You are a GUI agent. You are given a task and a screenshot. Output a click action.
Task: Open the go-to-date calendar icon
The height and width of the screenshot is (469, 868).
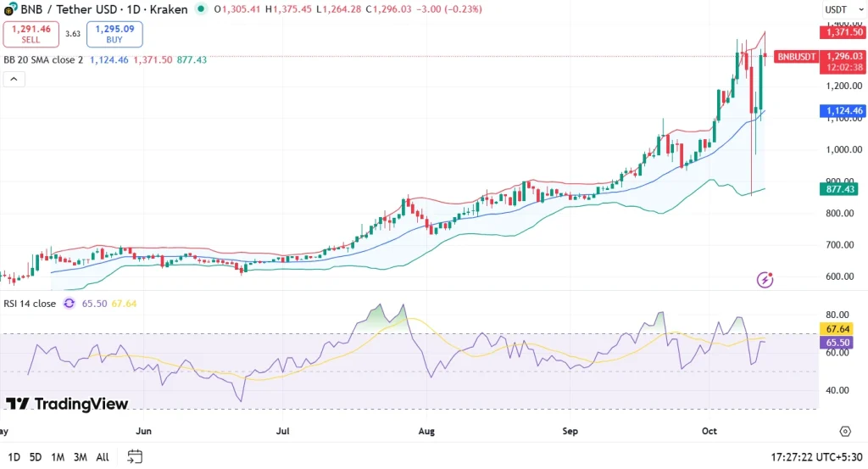[x=135, y=457]
